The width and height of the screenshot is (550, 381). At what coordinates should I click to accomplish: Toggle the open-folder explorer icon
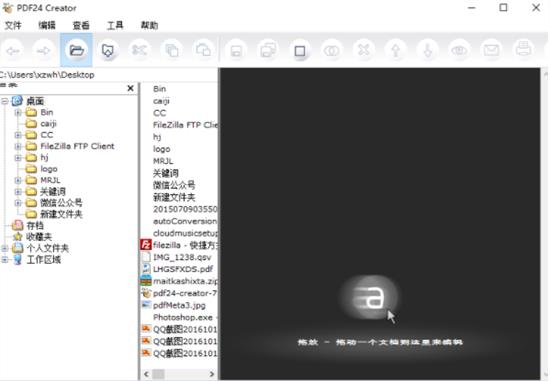76,51
